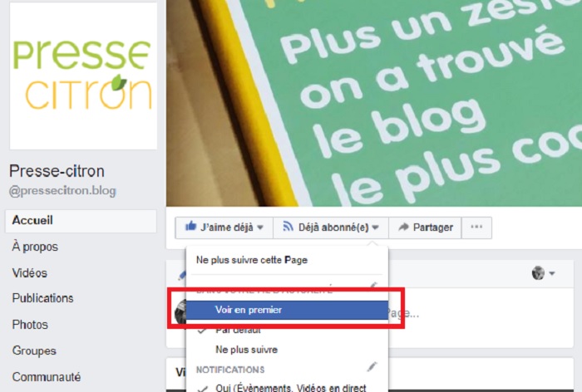Viewport: 582px width, 392px height.
Task: Expand the J'aime déjà dropdown arrow
Action: 260,228
